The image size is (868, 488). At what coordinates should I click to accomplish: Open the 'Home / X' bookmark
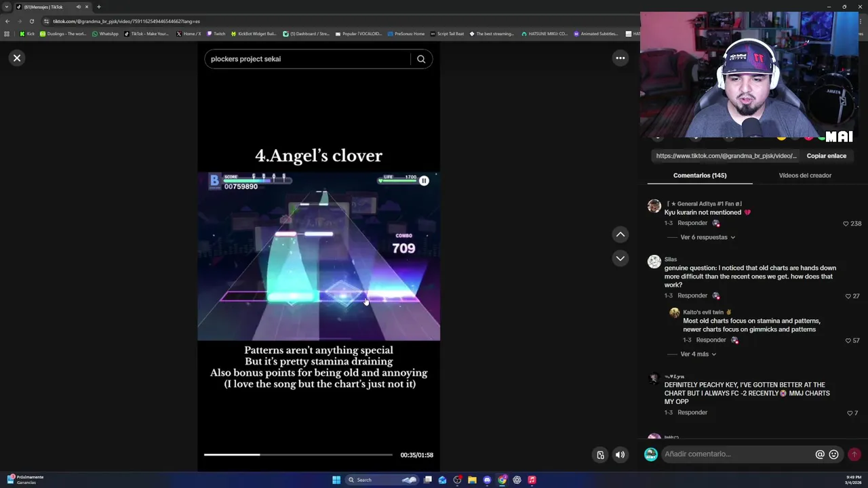(189, 34)
